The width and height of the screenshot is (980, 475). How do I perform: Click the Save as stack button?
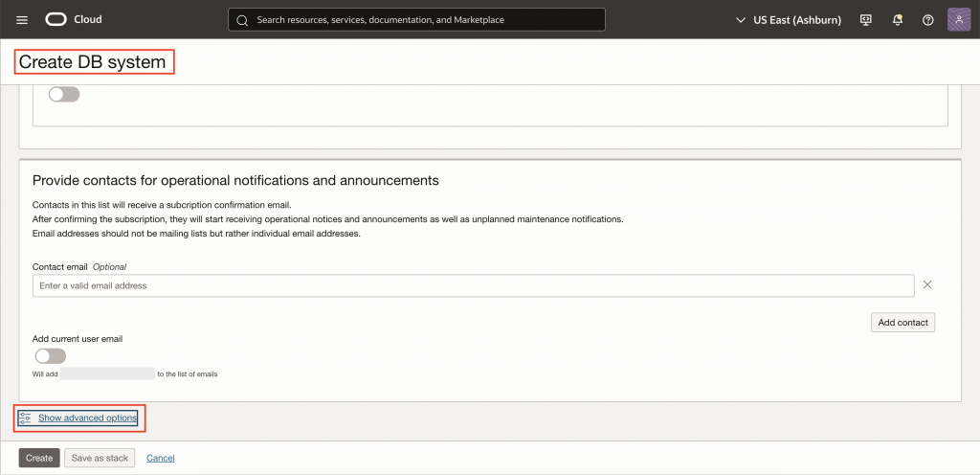[100, 458]
